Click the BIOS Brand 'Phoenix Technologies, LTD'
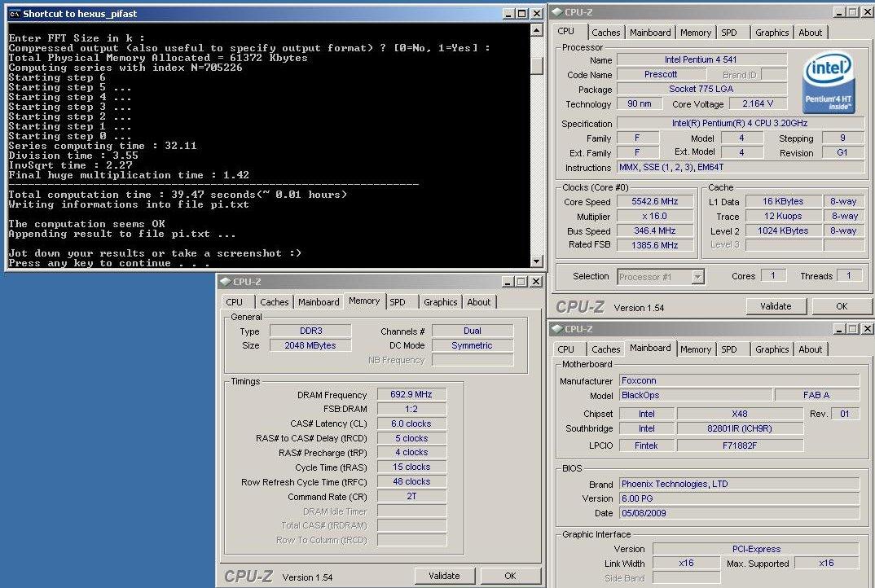The height and width of the screenshot is (588, 875). tap(740, 484)
